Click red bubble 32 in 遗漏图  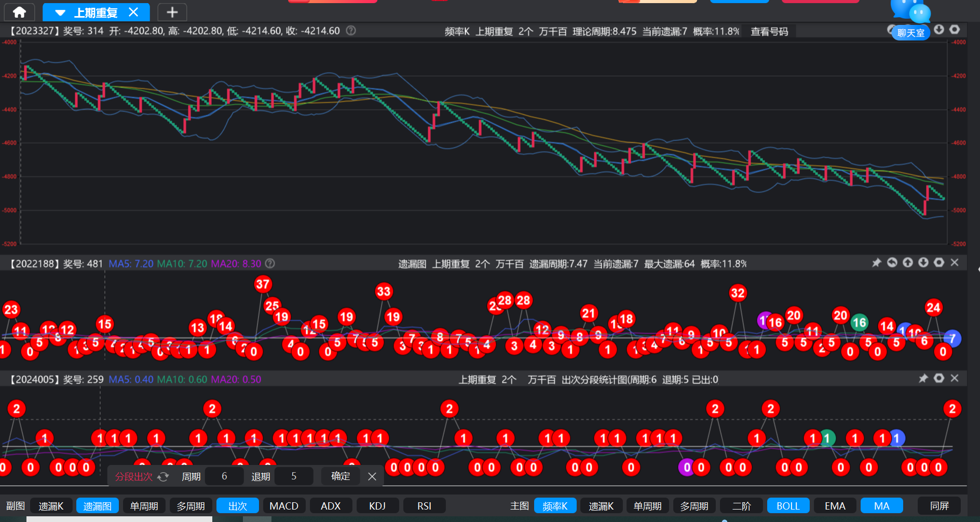(738, 293)
